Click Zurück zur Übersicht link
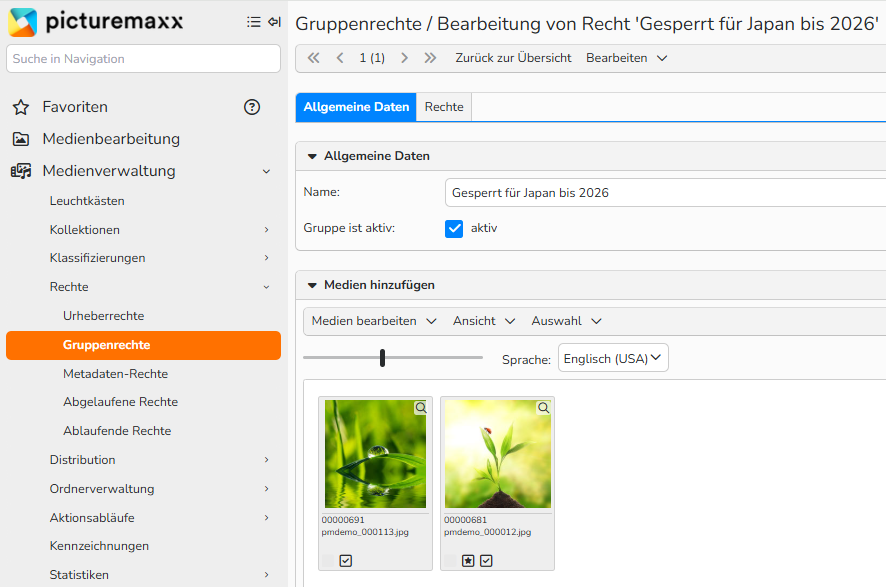Screen dimensions: 886x587 click(513, 58)
